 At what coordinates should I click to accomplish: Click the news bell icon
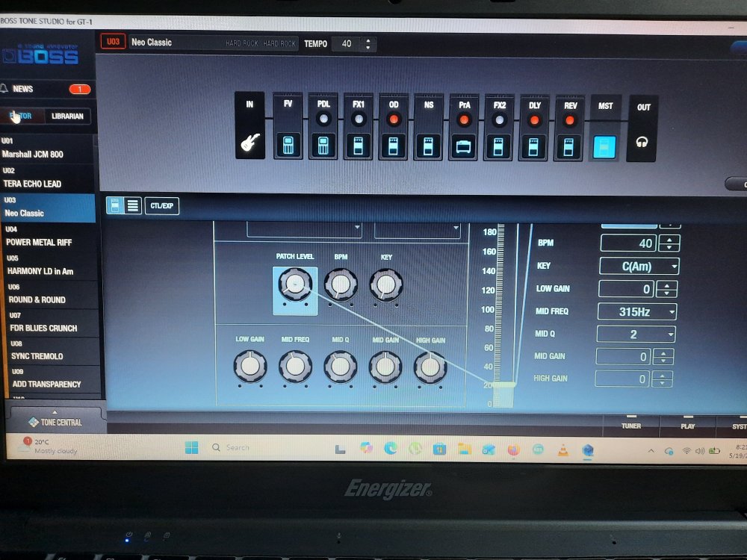click(4, 89)
